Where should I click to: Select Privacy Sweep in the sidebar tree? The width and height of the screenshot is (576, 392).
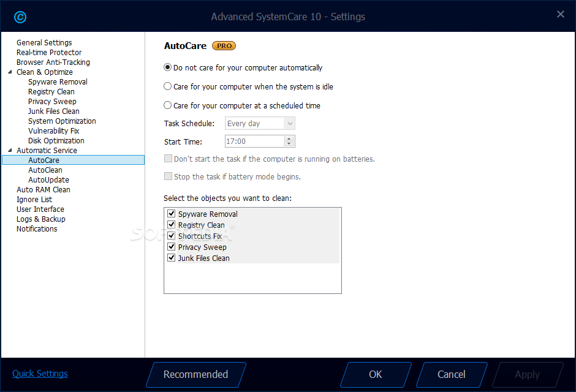point(52,101)
